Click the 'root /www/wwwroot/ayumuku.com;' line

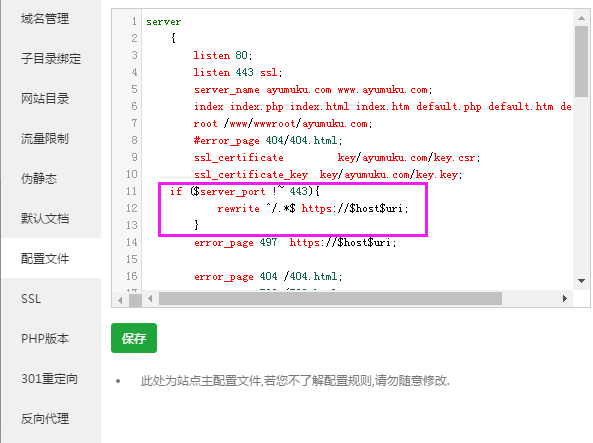283,124
